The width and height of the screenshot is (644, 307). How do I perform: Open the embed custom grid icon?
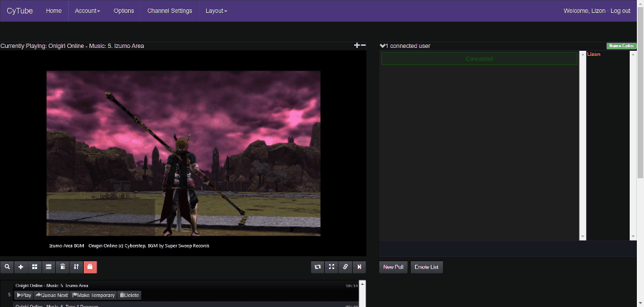click(34, 267)
